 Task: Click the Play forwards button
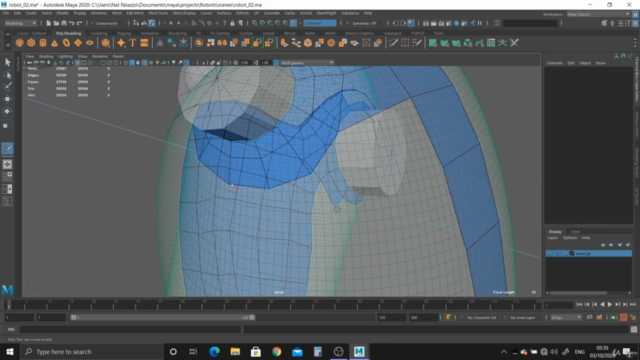click(610, 304)
